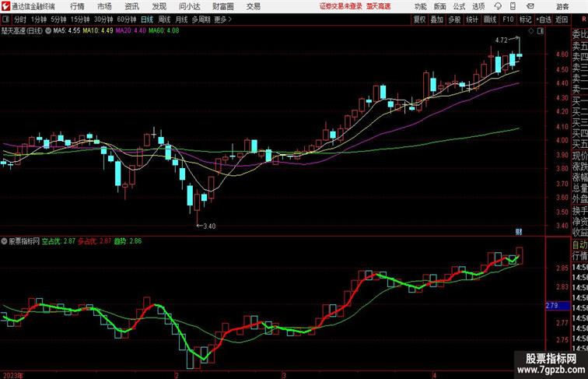Click the 游客 guest account label

point(562,6)
